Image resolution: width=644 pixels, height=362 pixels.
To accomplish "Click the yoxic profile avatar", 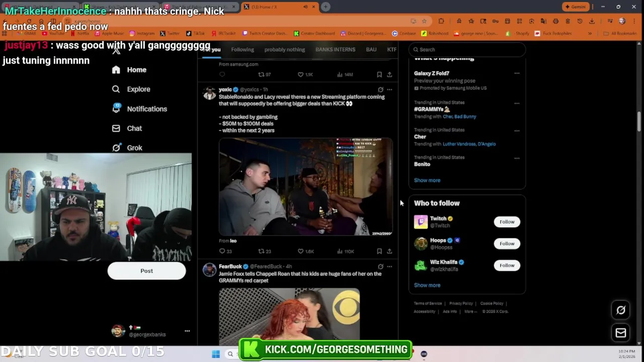I will click(209, 93).
